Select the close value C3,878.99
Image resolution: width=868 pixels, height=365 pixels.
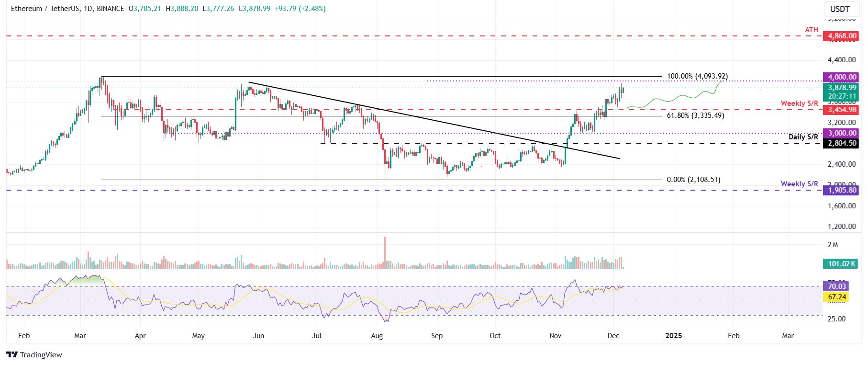(255, 9)
